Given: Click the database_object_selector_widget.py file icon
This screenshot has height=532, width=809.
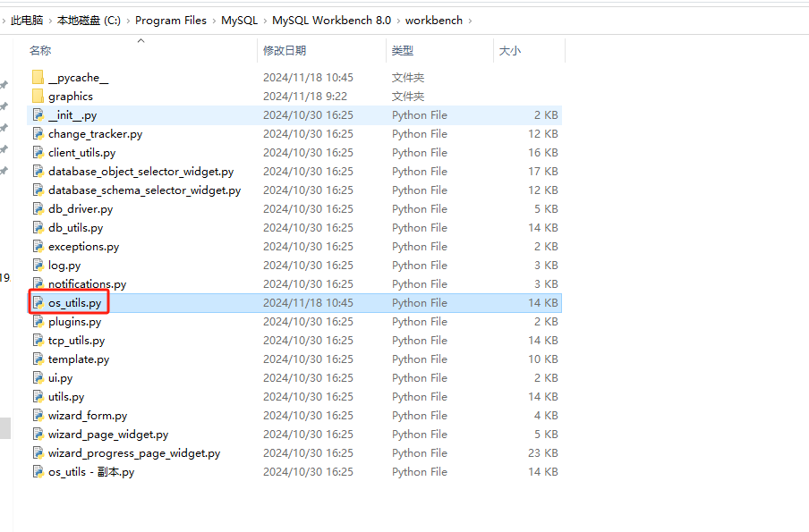Looking at the screenshot, I should [x=38, y=171].
